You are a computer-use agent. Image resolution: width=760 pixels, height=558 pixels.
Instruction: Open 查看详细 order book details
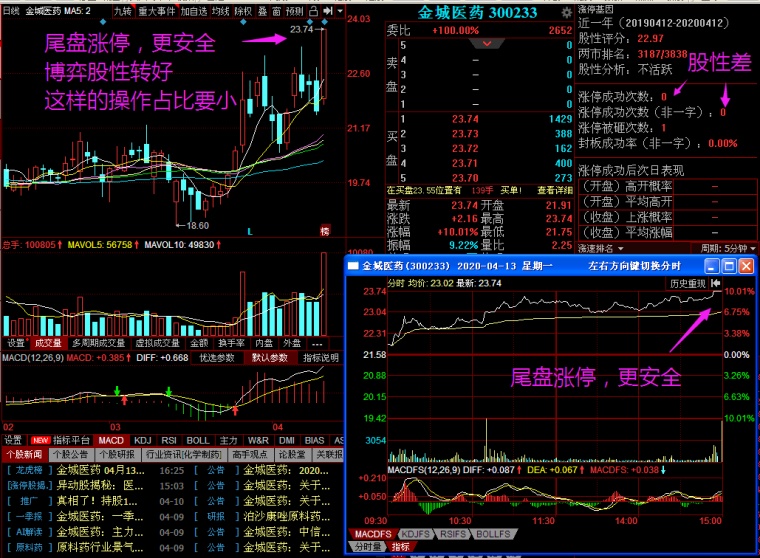click(554, 189)
